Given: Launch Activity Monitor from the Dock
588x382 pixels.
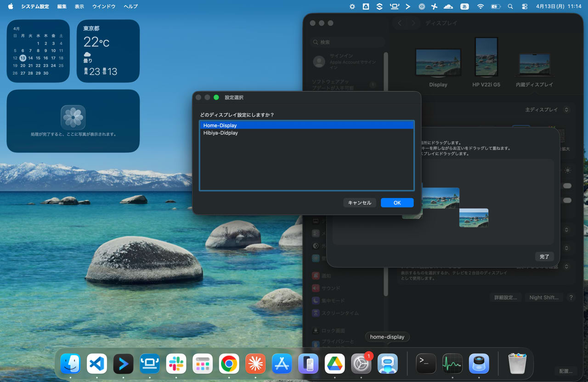Looking at the screenshot, I should tap(452, 364).
